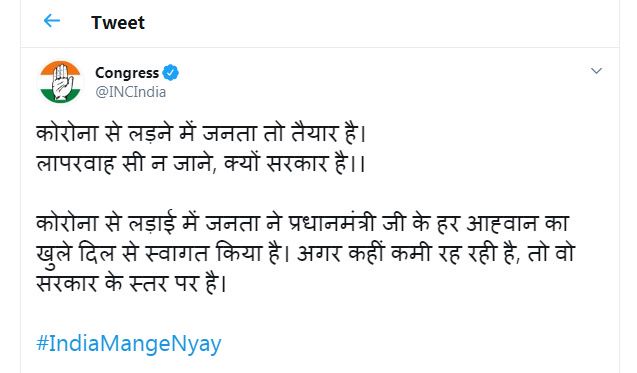The height and width of the screenshot is (373, 637).
Task: Expand tweet options with the chevron
Action: 596,71
